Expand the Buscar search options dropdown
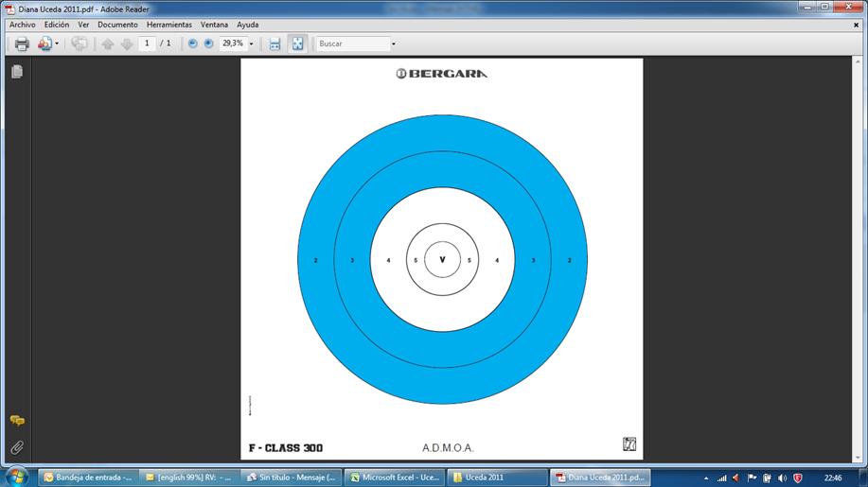This screenshot has height=487, width=868. tap(394, 43)
